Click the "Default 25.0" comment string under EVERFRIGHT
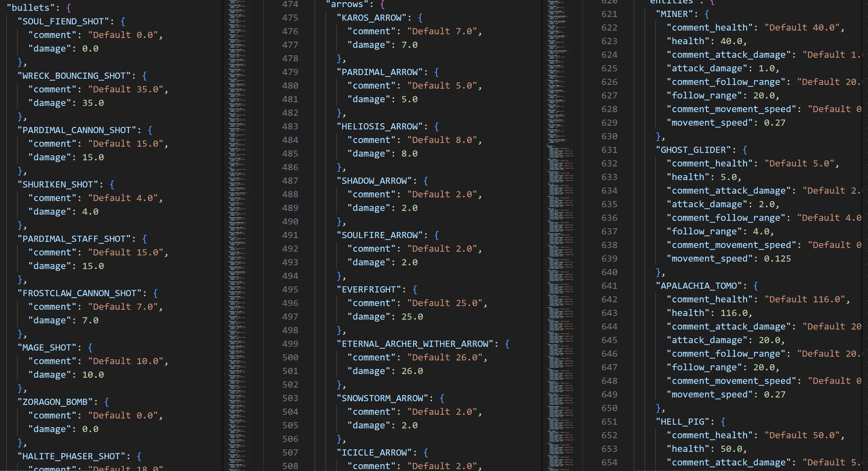Viewport: 868px width, 471px height. tap(444, 303)
